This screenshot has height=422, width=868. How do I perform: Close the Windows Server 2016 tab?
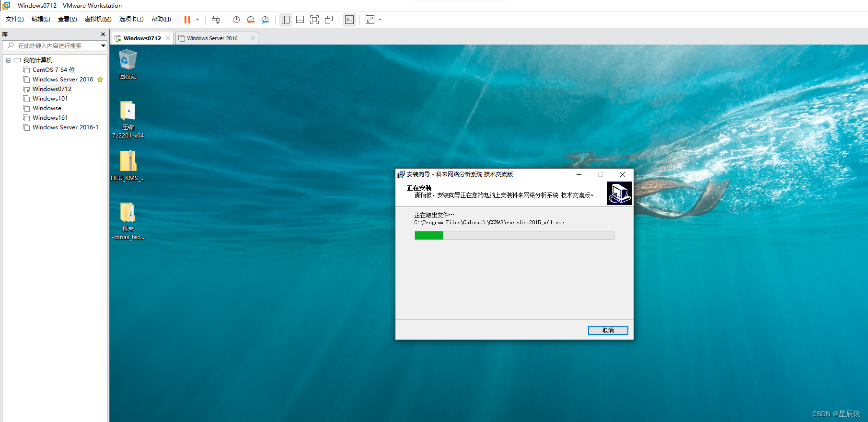253,38
